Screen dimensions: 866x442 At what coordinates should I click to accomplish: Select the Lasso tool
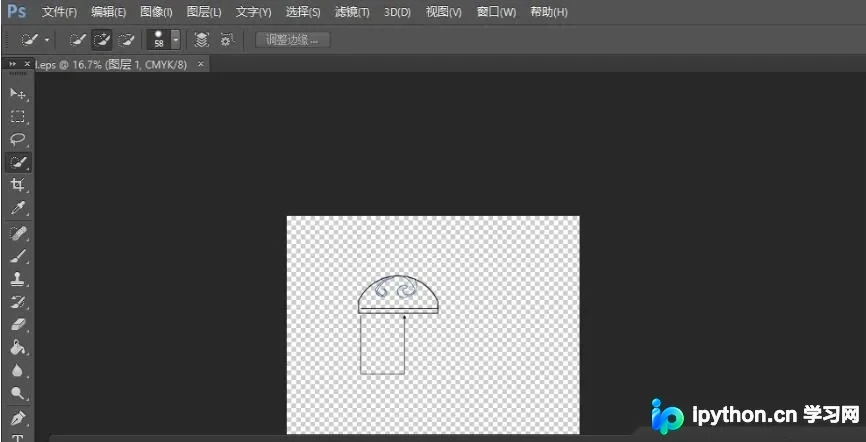[18, 139]
